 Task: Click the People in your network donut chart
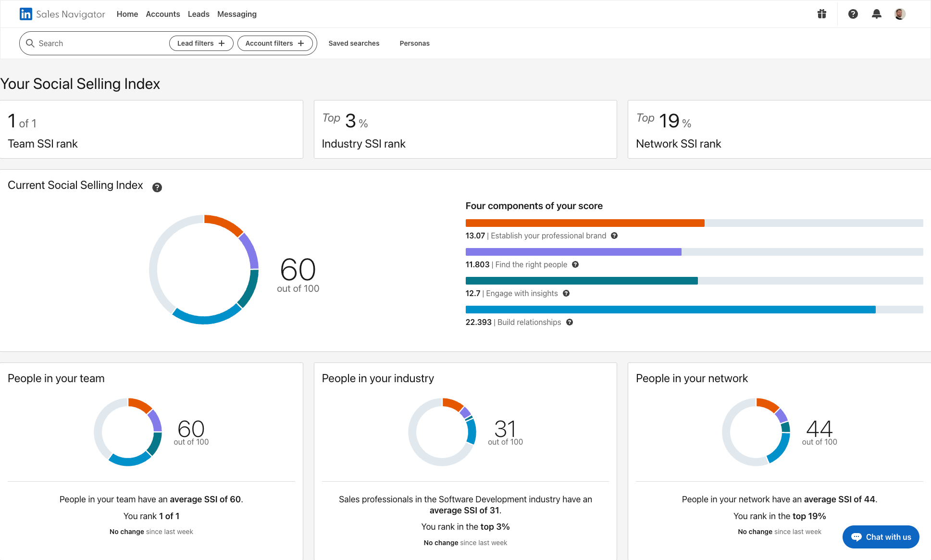pyautogui.click(x=756, y=432)
